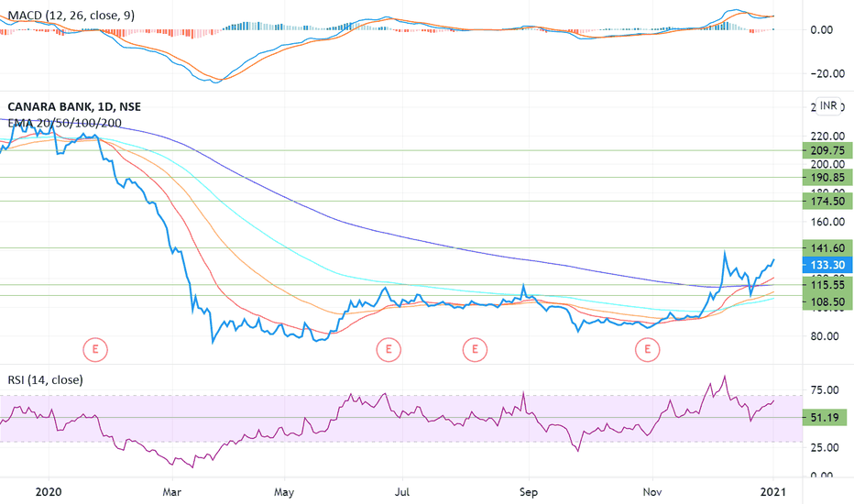Click the 220.00 value on the price scale
Viewport: 854px width, 504px height.
click(827, 137)
